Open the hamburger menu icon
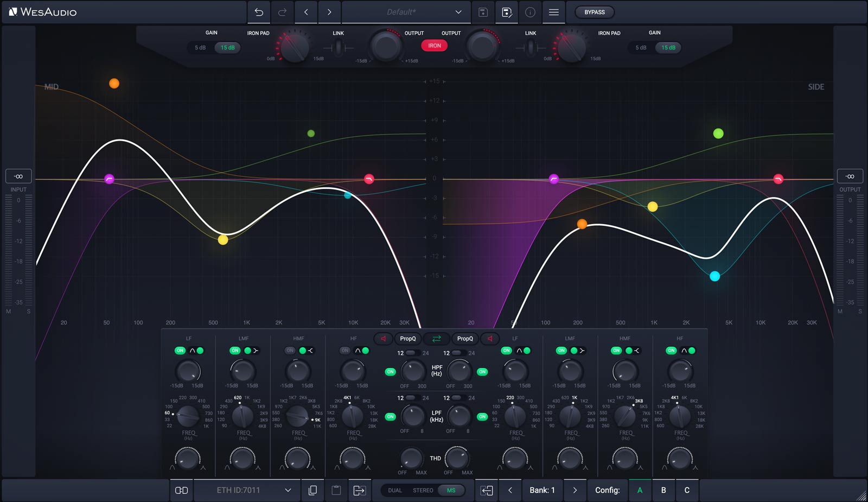The height and width of the screenshot is (502, 868). tap(553, 12)
